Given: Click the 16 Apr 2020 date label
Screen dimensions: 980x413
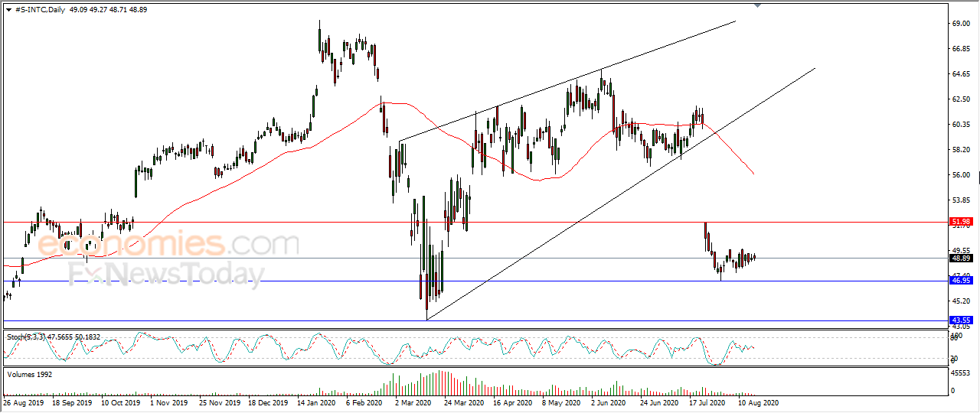Looking at the screenshot, I should pos(511,402).
